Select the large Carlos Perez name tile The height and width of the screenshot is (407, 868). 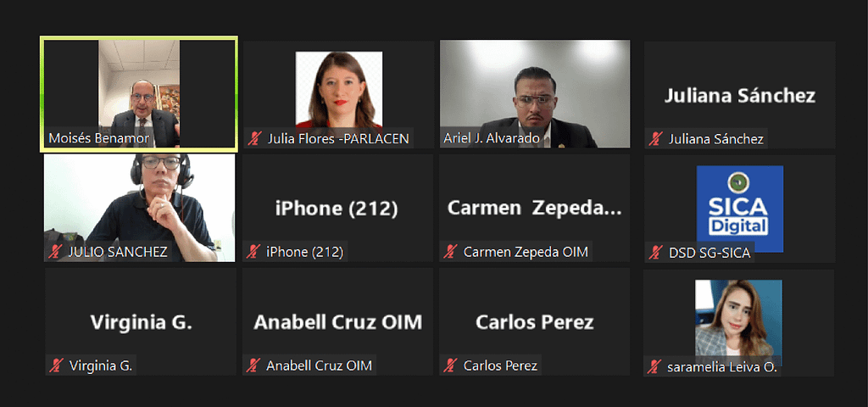click(x=535, y=321)
